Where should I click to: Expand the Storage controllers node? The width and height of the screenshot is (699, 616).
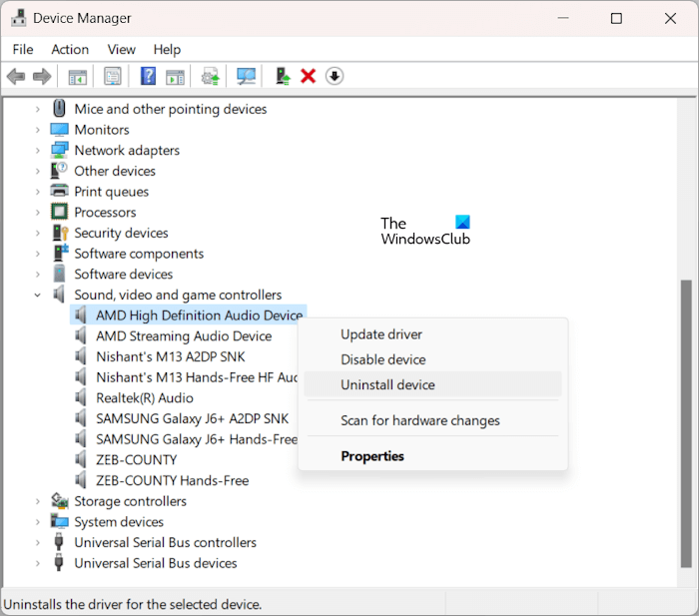(x=38, y=501)
